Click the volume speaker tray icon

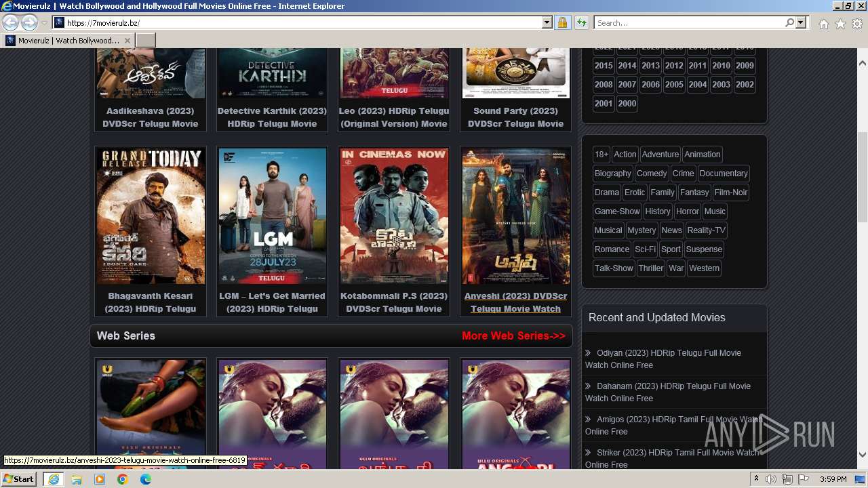tap(771, 479)
